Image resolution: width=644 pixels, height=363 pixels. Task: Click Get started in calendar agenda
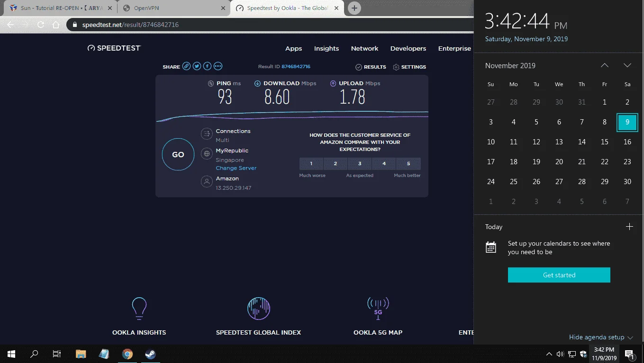(559, 275)
